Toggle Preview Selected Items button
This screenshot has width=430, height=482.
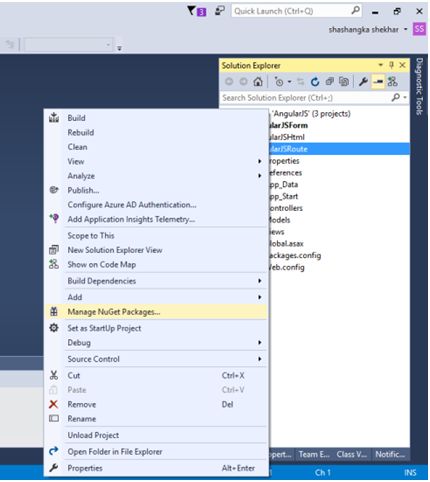click(x=378, y=82)
